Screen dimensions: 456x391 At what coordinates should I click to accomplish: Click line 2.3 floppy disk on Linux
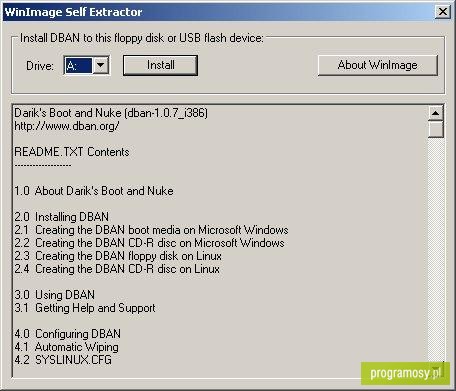118,256
